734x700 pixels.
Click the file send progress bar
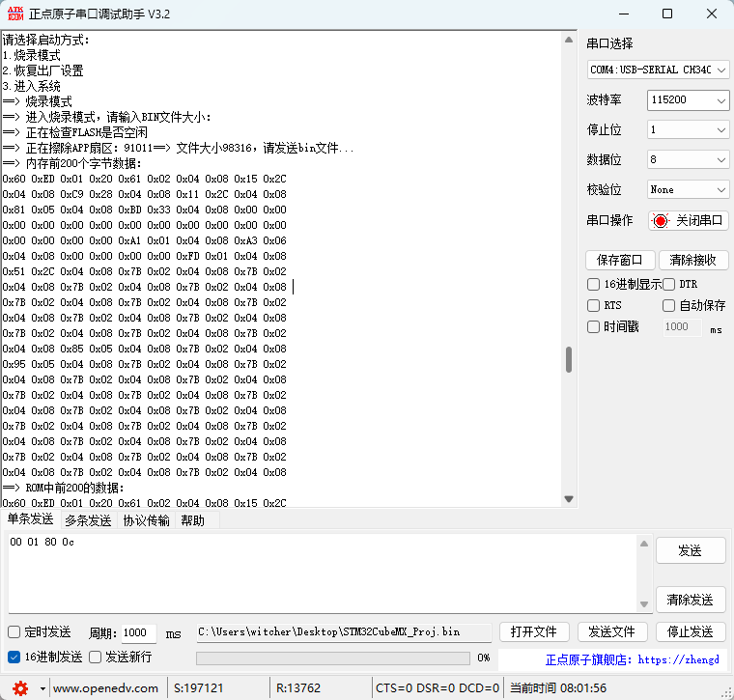333,658
